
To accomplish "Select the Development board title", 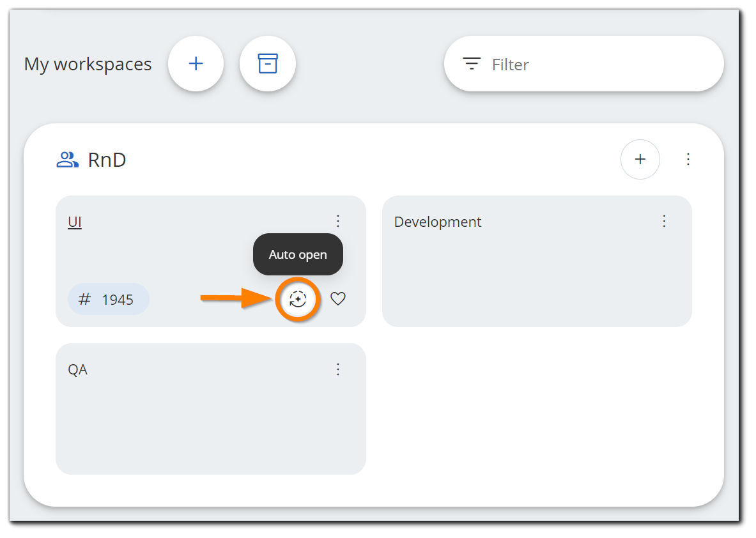I will click(x=438, y=222).
